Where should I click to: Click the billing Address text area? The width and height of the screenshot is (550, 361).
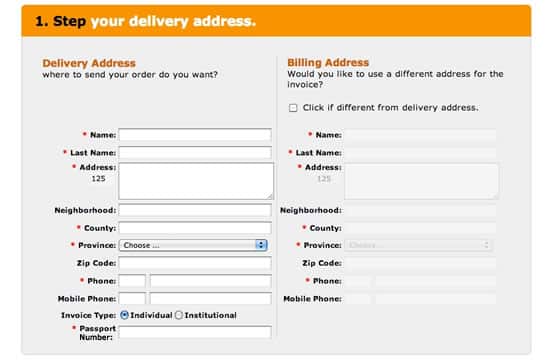click(x=421, y=181)
